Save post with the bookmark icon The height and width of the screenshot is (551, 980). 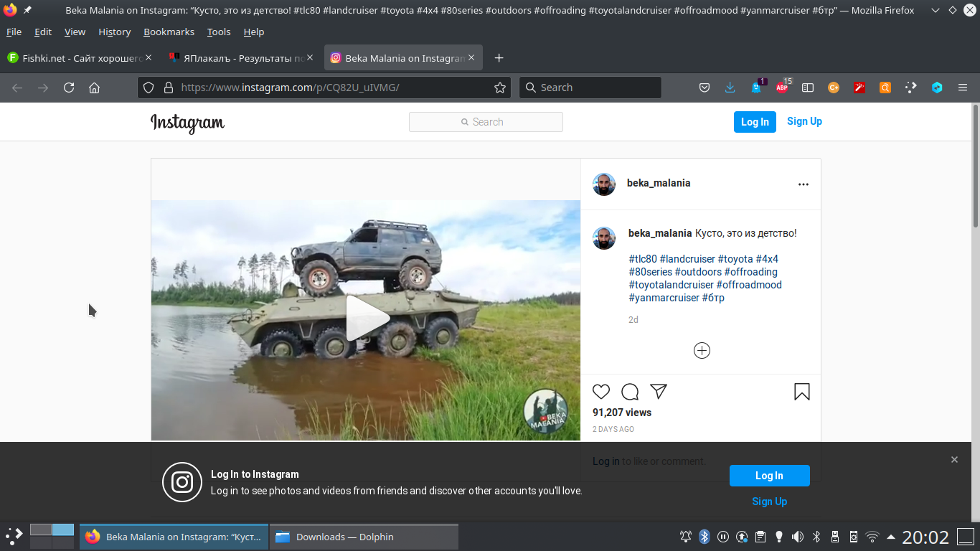click(x=801, y=392)
